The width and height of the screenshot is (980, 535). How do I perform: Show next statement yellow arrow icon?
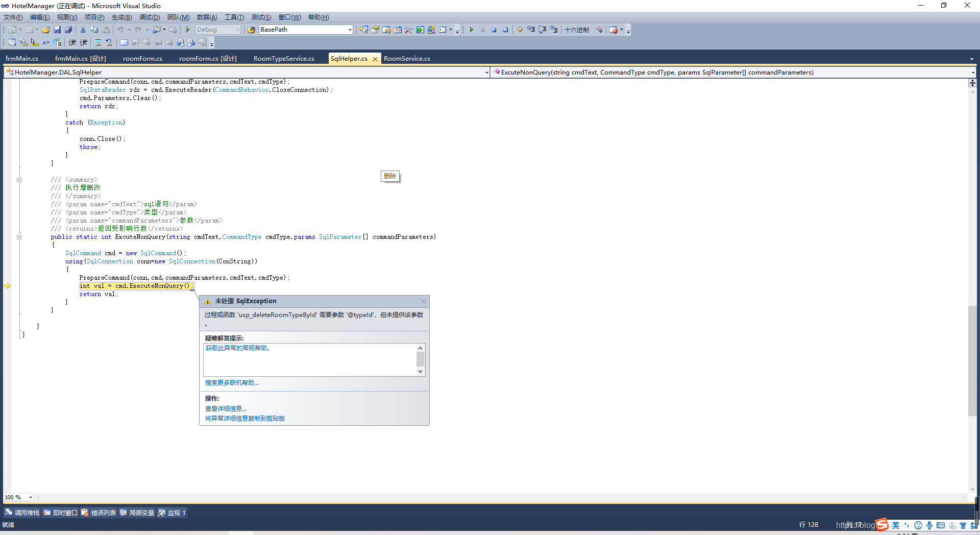point(520,30)
